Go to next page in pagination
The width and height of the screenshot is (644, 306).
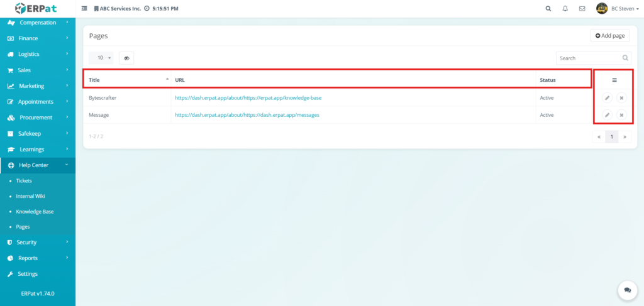tap(625, 136)
